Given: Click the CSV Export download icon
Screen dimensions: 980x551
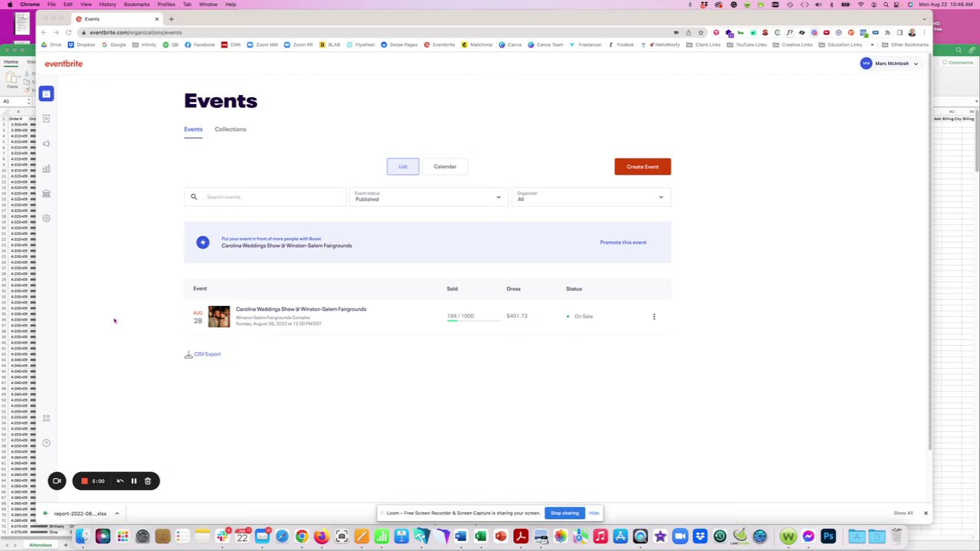Looking at the screenshot, I should tap(188, 354).
